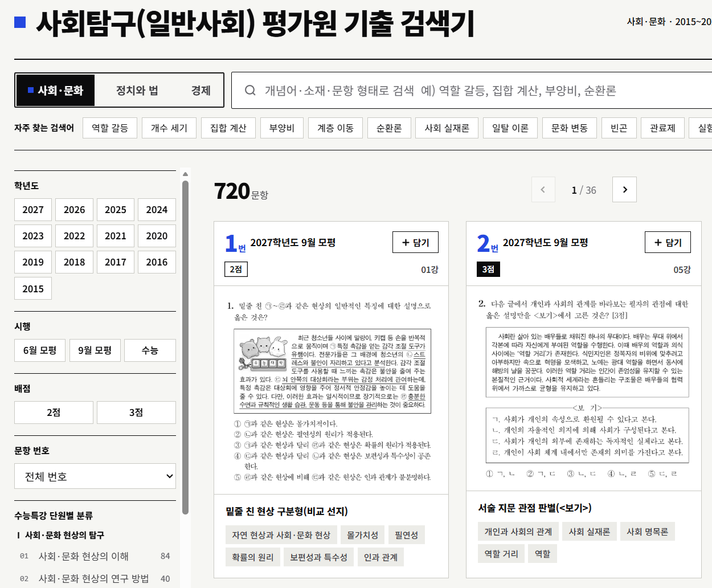Viewport: 712px width, 588px height.
Task: Click the 확률의 원리 tag
Action: [x=253, y=557]
